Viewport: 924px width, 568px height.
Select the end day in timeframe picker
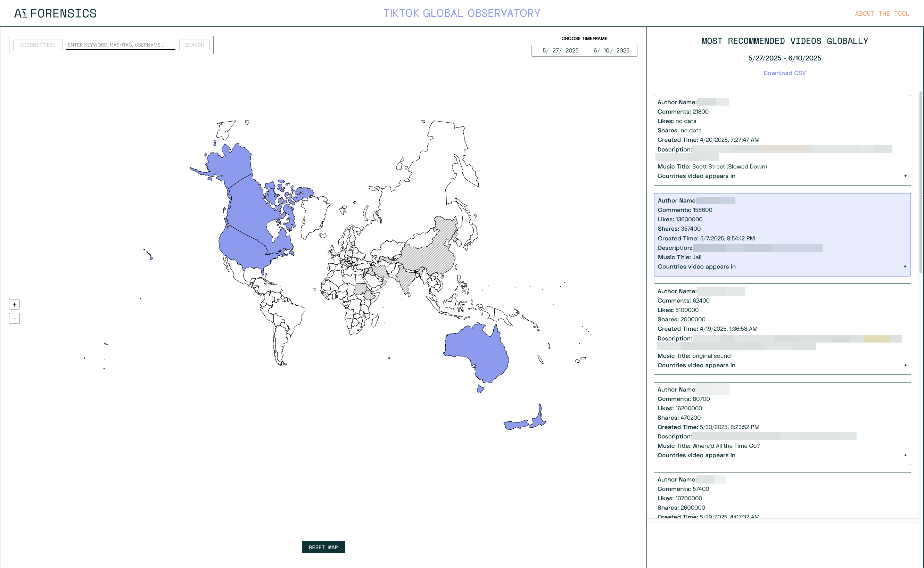click(x=606, y=51)
